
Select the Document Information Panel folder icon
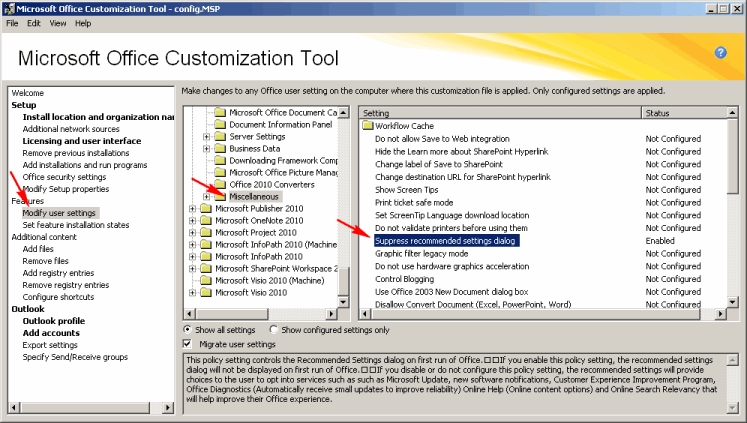tap(220, 124)
